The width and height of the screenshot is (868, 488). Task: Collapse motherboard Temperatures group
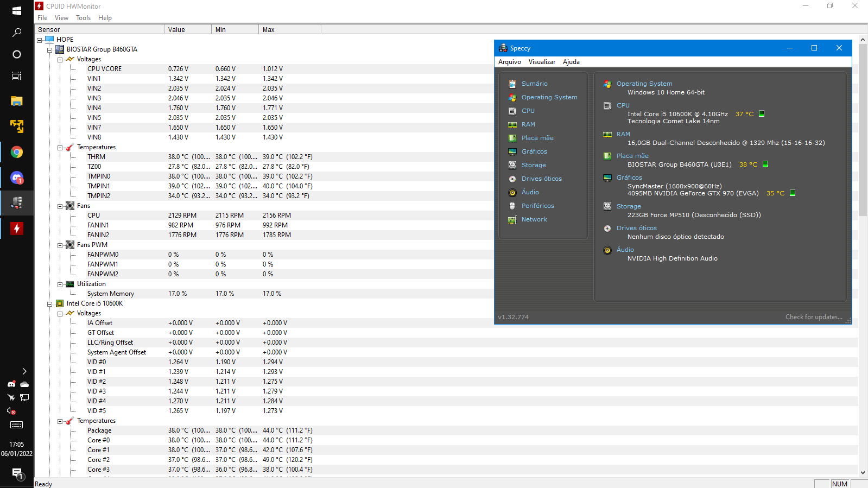click(60, 148)
